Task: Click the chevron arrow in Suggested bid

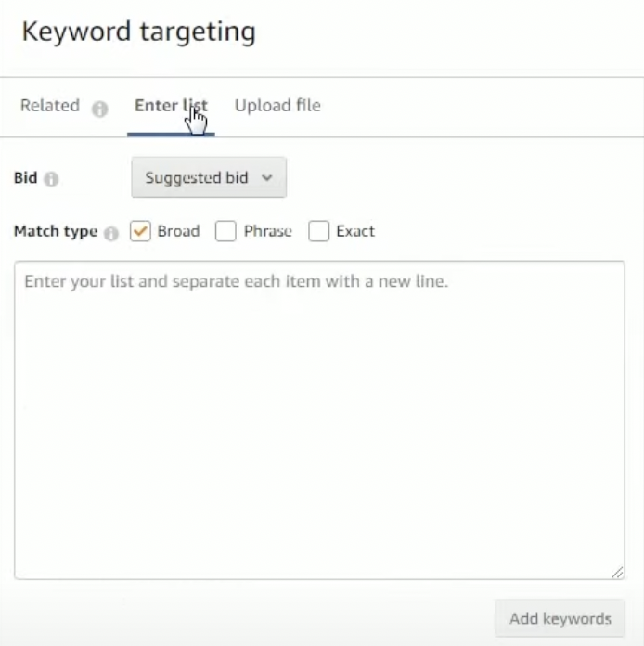Action: click(267, 177)
